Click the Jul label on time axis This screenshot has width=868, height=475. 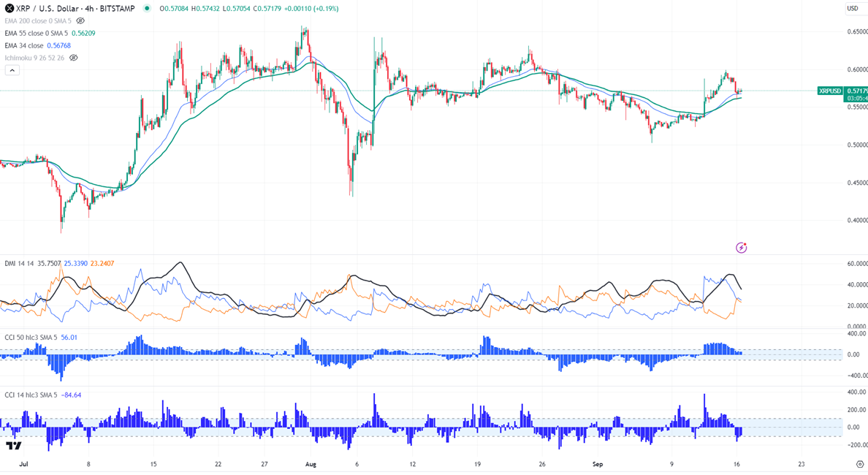pyautogui.click(x=23, y=464)
